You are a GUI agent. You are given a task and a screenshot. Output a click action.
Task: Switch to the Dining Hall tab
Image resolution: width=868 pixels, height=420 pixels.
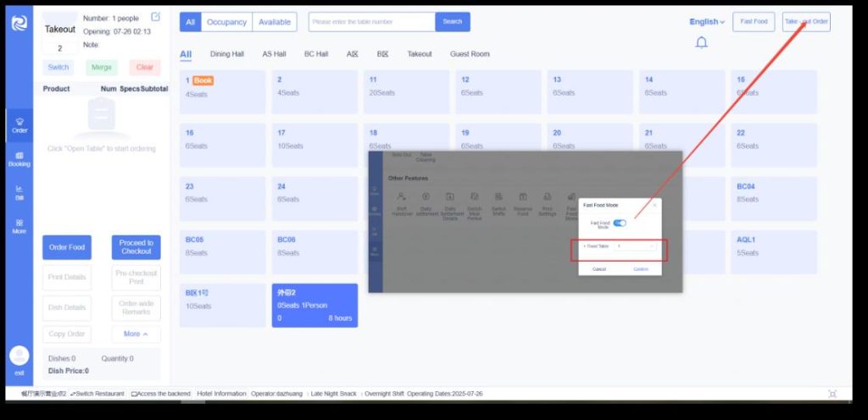click(x=226, y=54)
